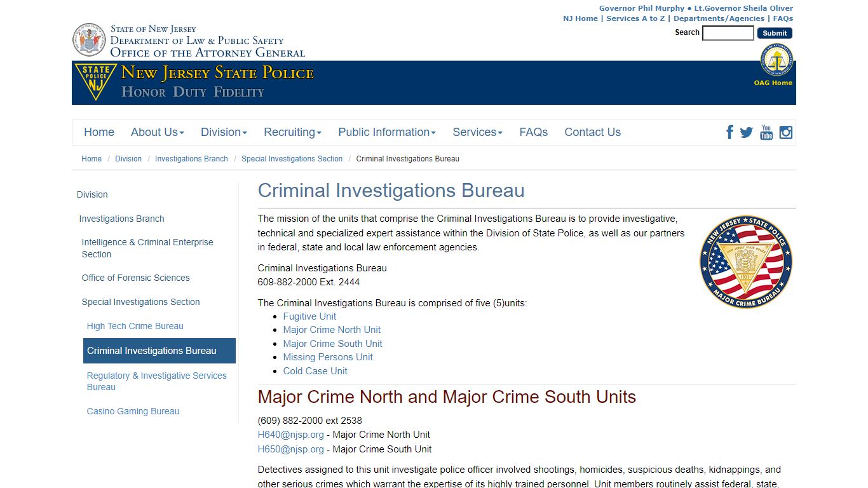
Task: Expand the Public Information dropdown menu
Action: click(x=387, y=132)
